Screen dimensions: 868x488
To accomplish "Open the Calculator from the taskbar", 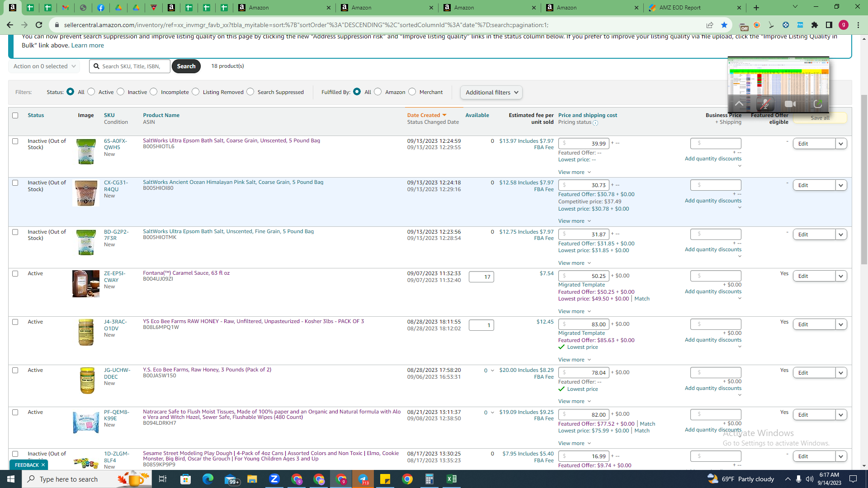I will click(x=429, y=479).
